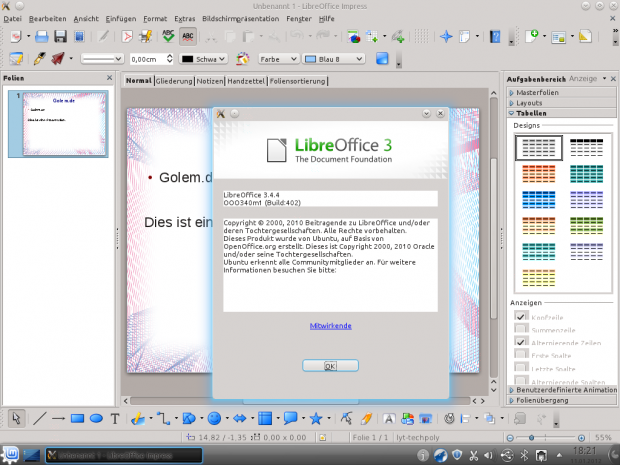Click the zoom out minus button
The image size is (620, 465).
tap(510, 438)
